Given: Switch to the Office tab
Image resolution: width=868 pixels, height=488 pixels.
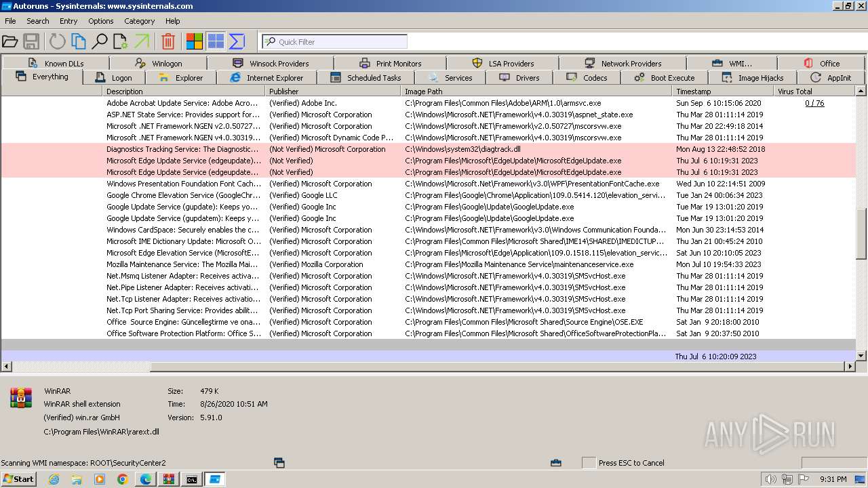Looking at the screenshot, I should click(821, 63).
